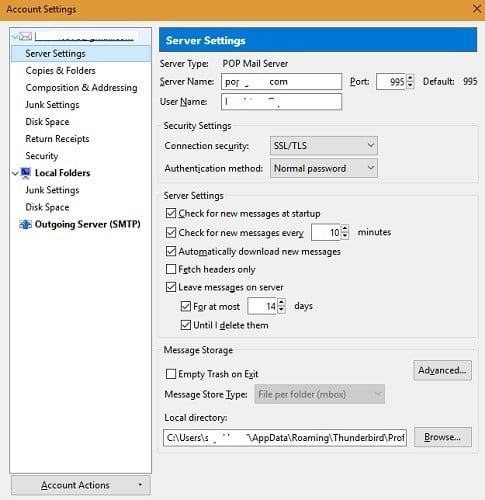Image resolution: width=485 pixels, height=500 pixels.
Task: Toggle Until I delete them checkbox
Action: [x=186, y=325]
